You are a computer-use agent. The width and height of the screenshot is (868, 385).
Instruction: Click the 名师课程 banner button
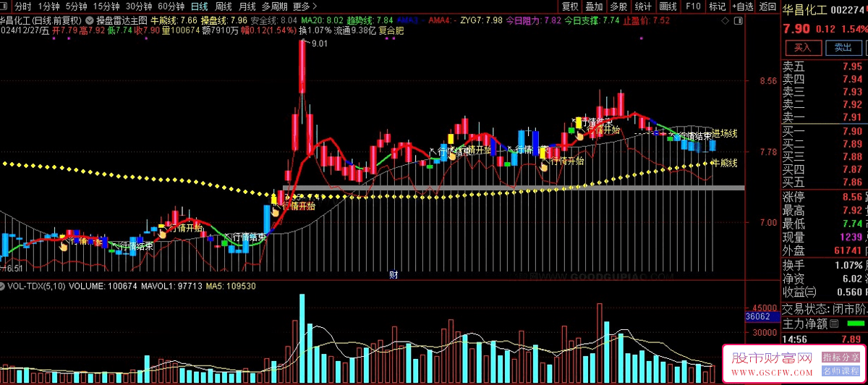pyautogui.click(x=841, y=371)
